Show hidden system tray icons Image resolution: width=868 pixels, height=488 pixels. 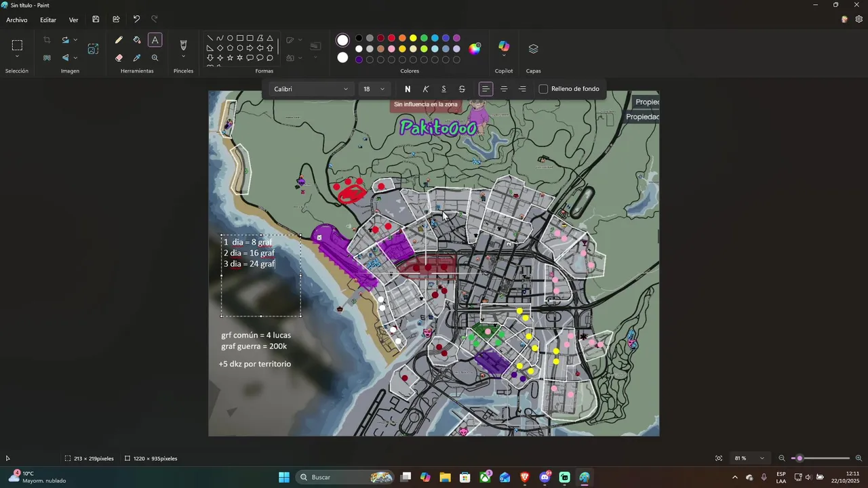(x=735, y=477)
